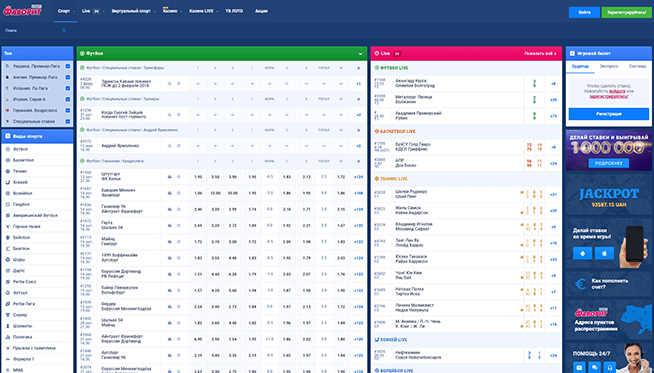Click the Show all live link

540,54
